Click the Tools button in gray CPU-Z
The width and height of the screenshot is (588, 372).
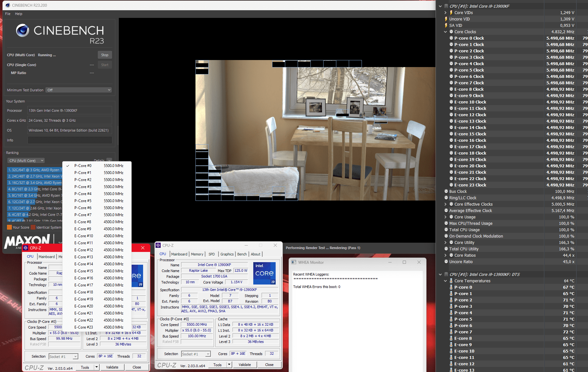(x=218, y=365)
